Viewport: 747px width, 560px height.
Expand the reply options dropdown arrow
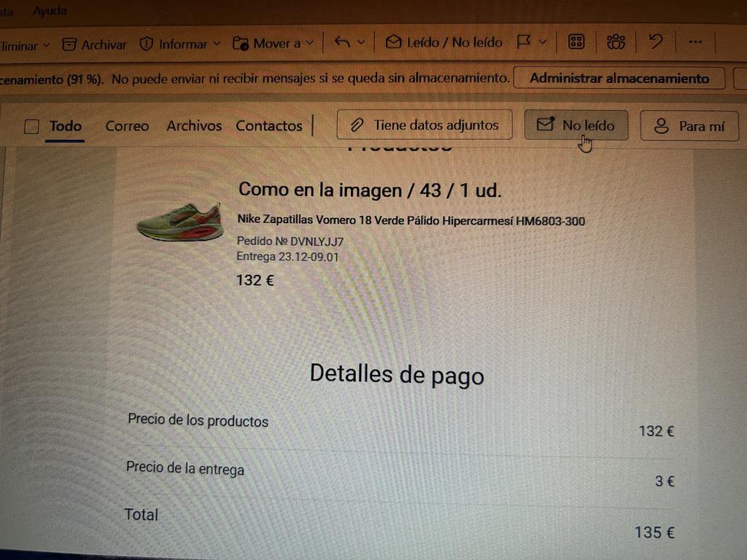click(361, 42)
